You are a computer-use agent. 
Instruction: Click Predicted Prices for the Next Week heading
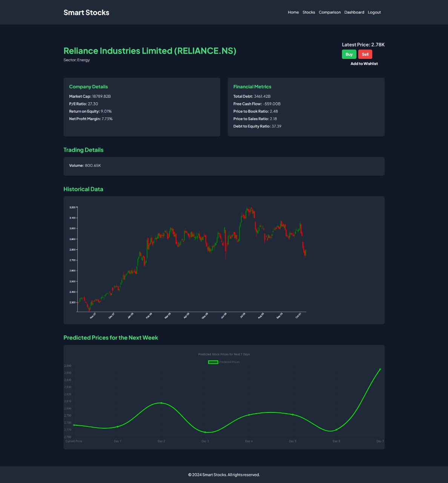tap(110, 338)
